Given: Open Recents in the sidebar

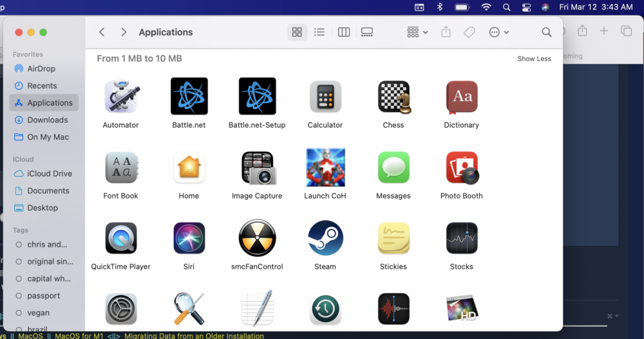Looking at the screenshot, I should coord(44,86).
